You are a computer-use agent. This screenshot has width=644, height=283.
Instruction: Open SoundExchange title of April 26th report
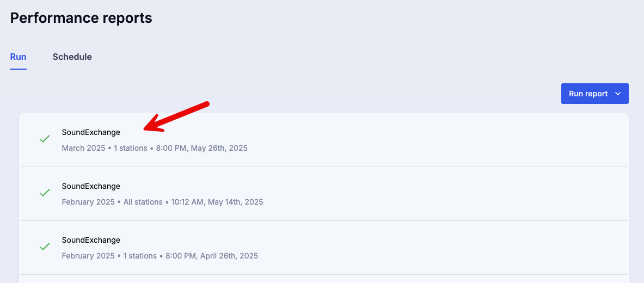pyautogui.click(x=91, y=240)
